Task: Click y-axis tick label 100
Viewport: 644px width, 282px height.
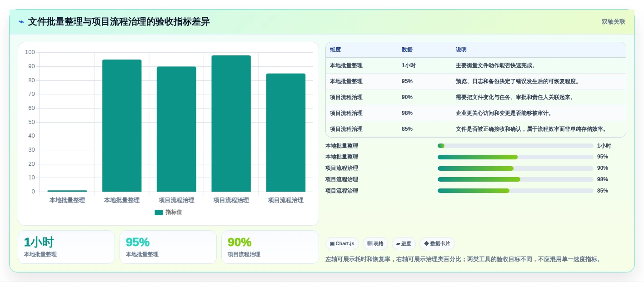Action: [x=30, y=52]
